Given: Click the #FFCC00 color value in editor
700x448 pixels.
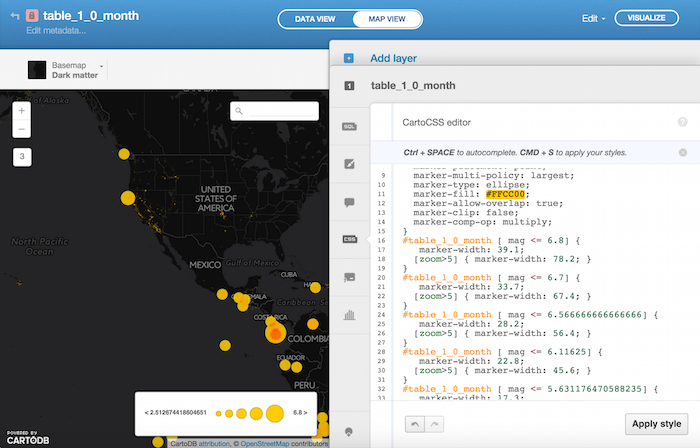Looking at the screenshot, I should [505, 194].
